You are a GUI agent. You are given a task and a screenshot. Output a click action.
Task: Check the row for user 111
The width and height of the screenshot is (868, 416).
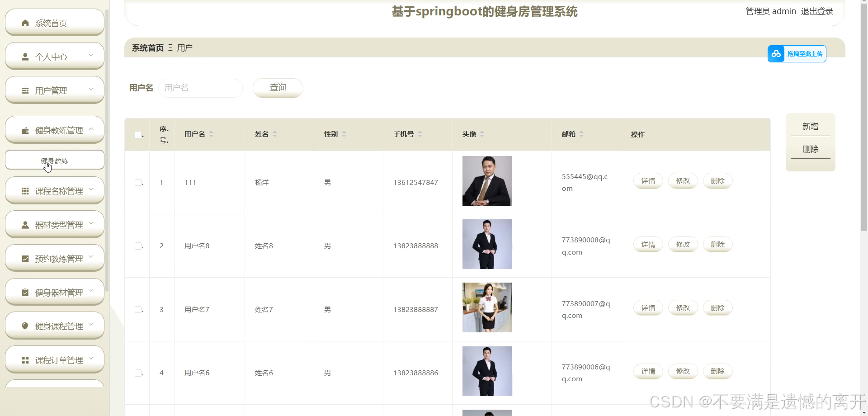tap(138, 183)
